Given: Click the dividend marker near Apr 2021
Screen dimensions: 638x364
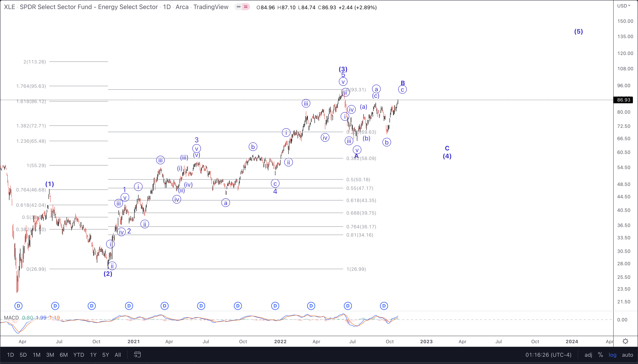Looking at the screenshot, I should [164, 306].
